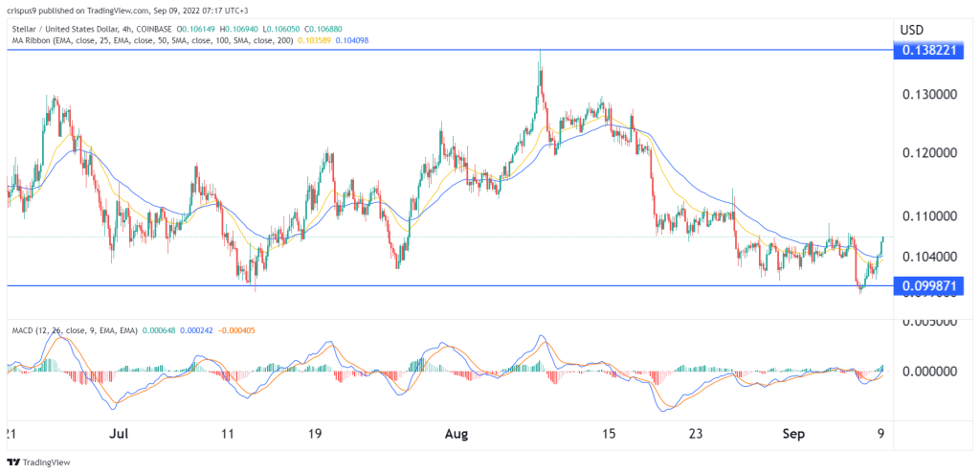Click the close price C0.106880

pos(323,29)
